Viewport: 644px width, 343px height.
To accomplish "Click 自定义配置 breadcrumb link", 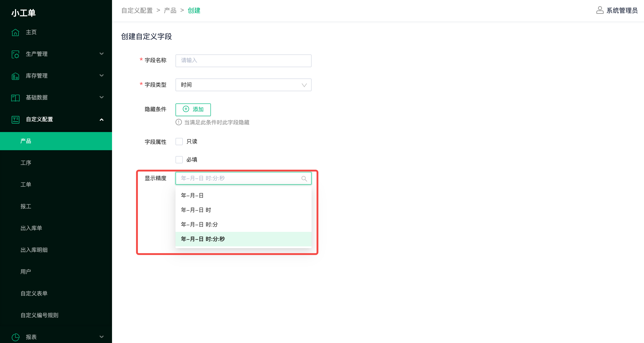I will (x=137, y=10).
